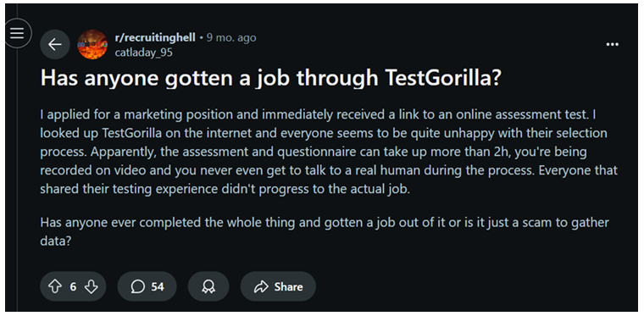Viewport: 644px width, 316px height.
Task: Click the vote score number 6
Action: pos(73,286)
